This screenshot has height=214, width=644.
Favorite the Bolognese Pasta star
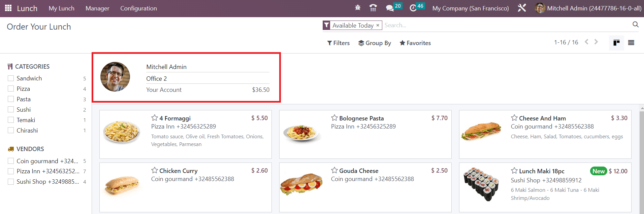[x=334, y=118]
